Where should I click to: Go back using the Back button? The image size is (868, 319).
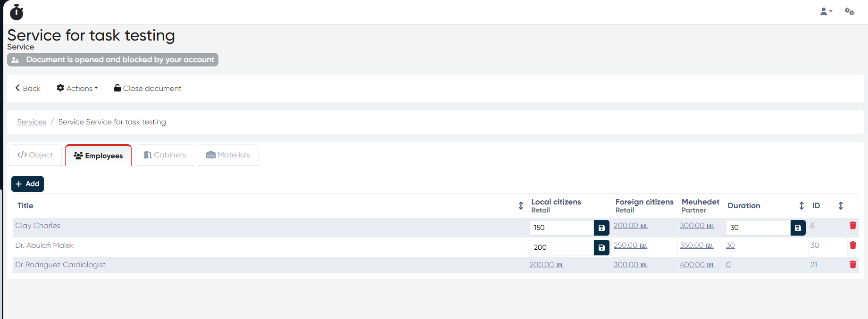(x=28, y=88)
